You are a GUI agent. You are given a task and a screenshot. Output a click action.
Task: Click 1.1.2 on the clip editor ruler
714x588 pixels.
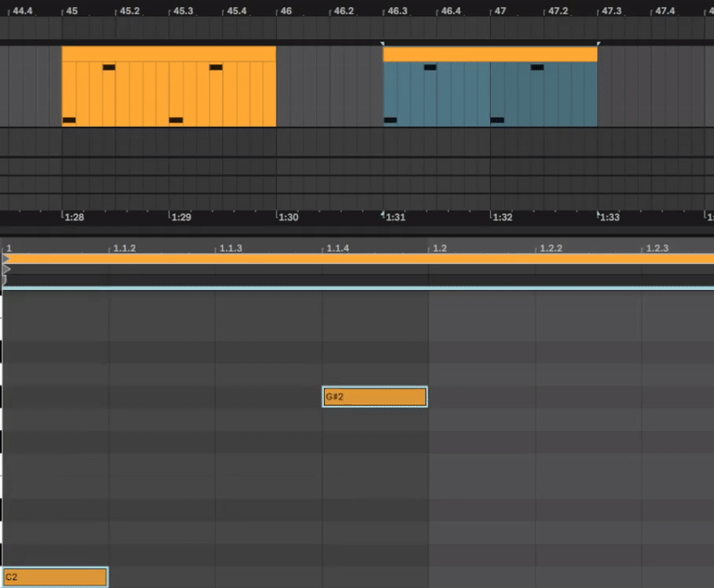click(124, 248)
